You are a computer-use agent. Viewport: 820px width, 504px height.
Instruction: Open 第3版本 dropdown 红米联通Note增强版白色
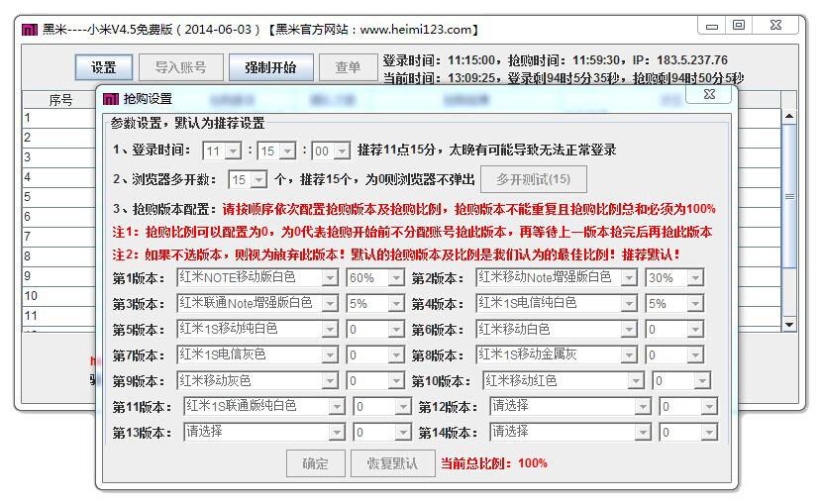click(257, 303)
